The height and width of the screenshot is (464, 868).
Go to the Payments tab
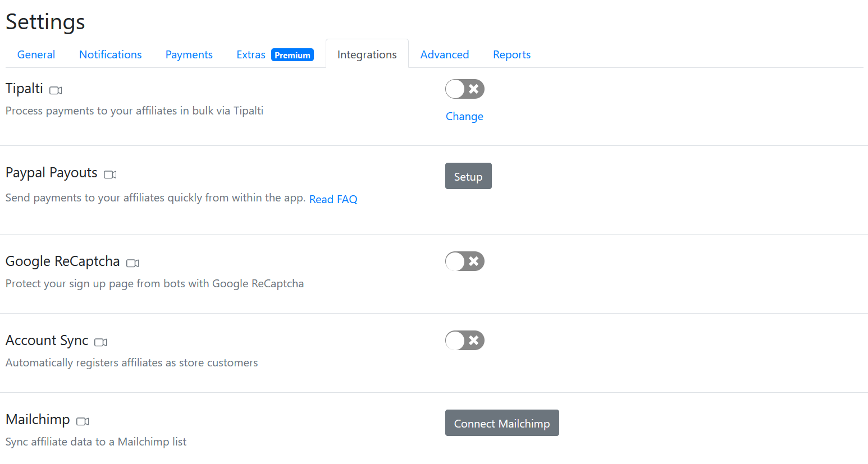[189, 54]
